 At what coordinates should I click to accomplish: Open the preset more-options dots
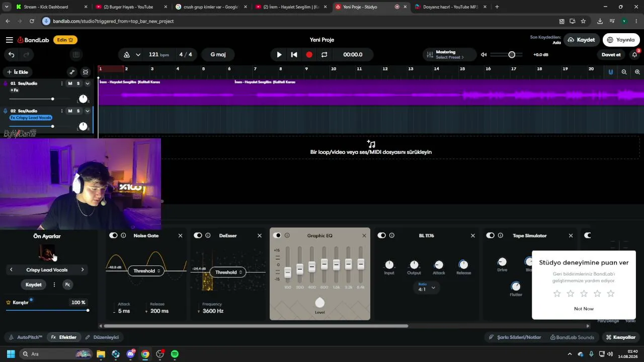pos(54,285)
